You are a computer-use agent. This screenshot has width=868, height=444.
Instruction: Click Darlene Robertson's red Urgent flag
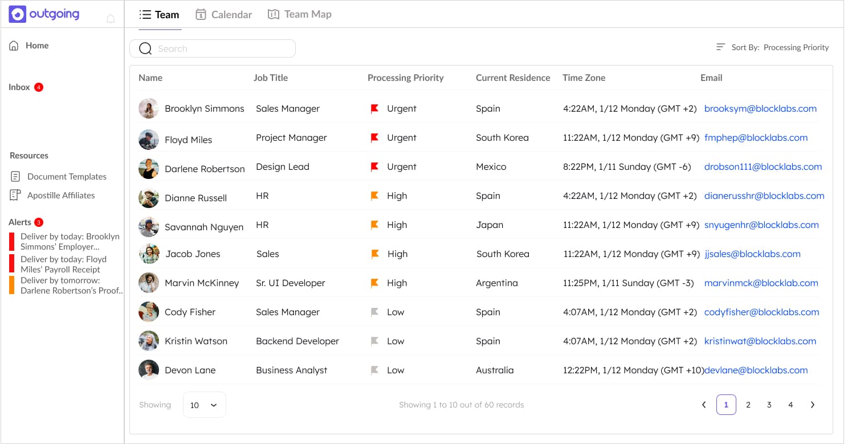374,167
